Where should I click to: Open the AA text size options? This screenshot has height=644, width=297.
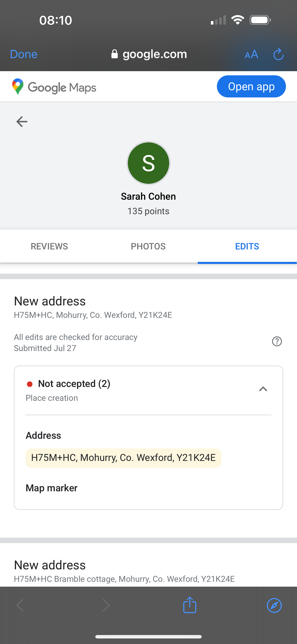click(251, 54)
